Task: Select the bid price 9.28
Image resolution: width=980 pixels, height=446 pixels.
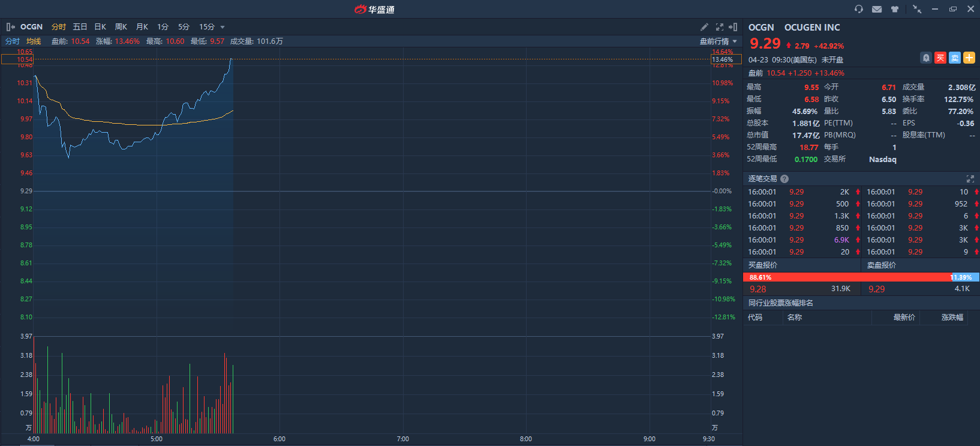Action: (x=758, y=289)
